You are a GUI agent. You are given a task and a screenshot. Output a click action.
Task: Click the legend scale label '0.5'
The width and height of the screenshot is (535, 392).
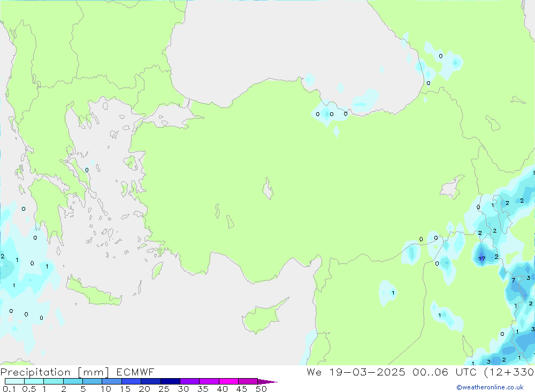click(x=29, y=389)
